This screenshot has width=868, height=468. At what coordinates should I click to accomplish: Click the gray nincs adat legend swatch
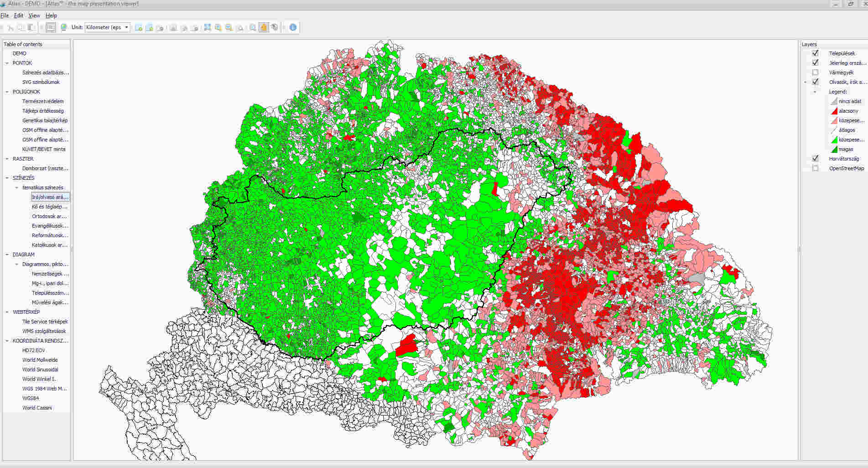[x=834, y=101]
